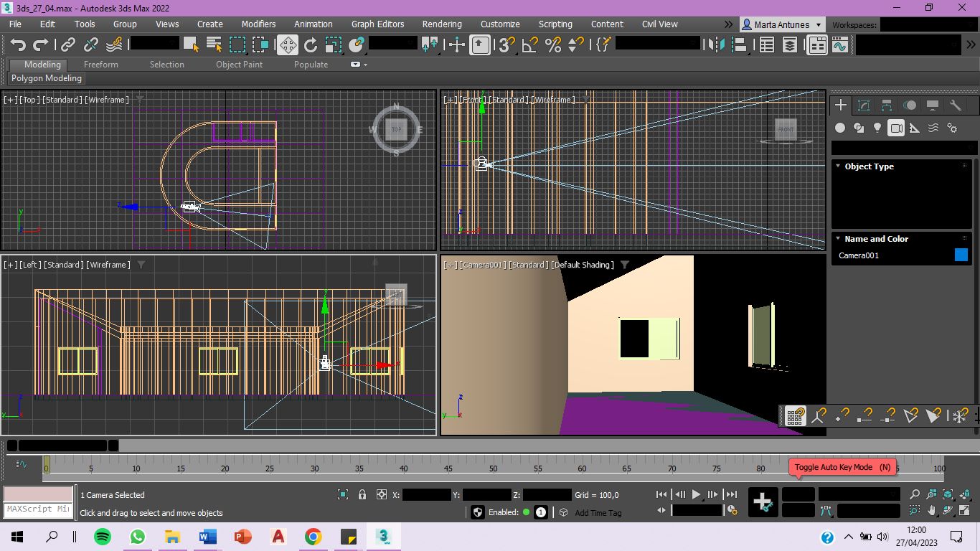
Task: Jump to the end frame
Action: pyautogui.click(x=731, y=494)
